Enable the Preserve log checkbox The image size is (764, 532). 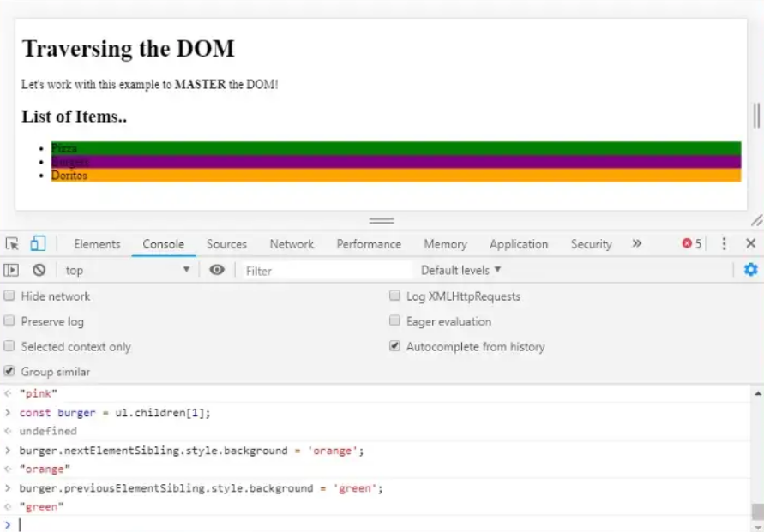pos(9,321)
